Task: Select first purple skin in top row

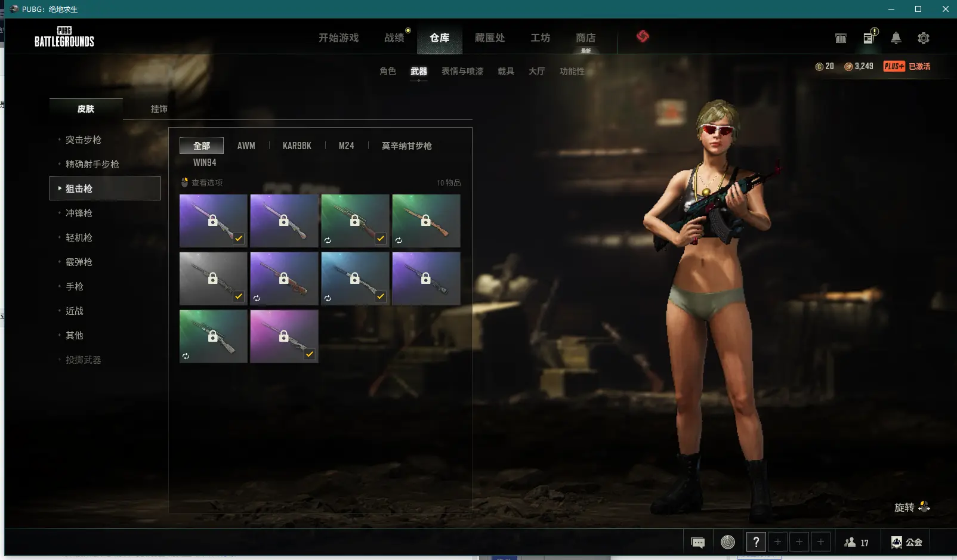Action: 214,221
